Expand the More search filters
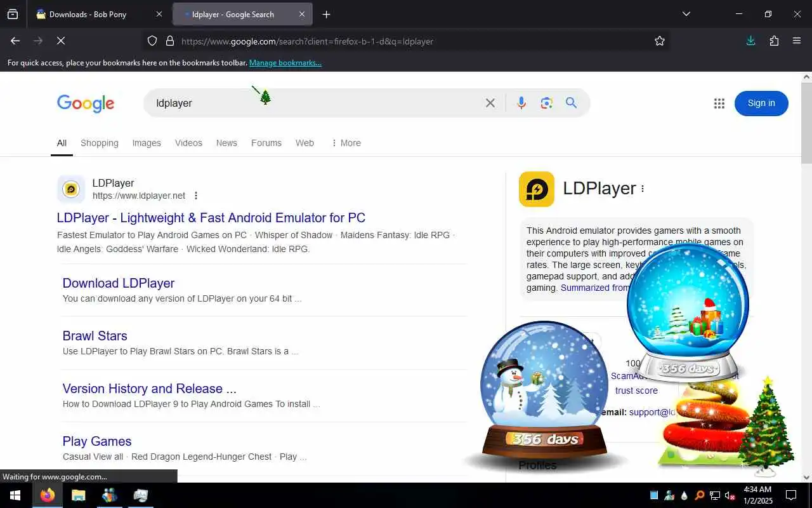 point(346,143)
